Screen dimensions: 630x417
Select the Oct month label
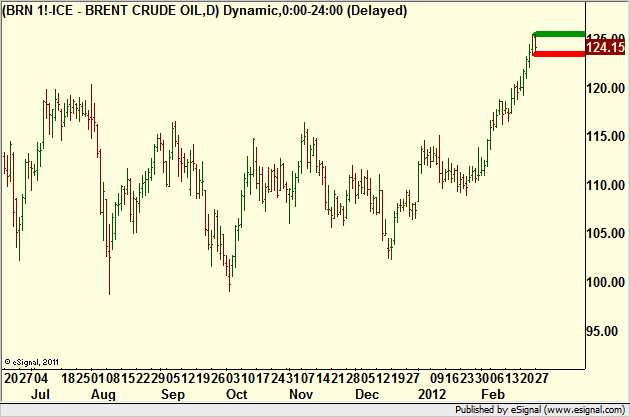pos(237,394)
